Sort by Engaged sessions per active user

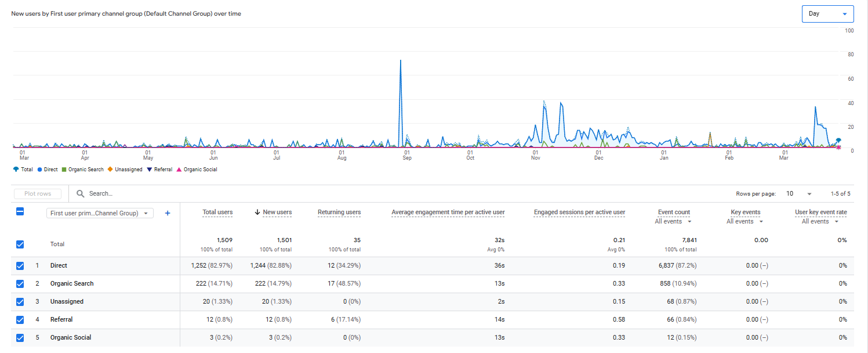coord(579,212)
